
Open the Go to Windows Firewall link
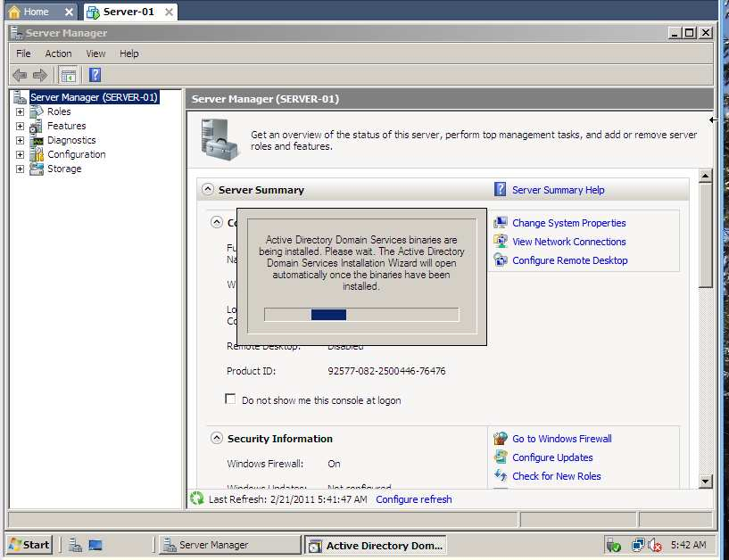[x=561, y=439]
